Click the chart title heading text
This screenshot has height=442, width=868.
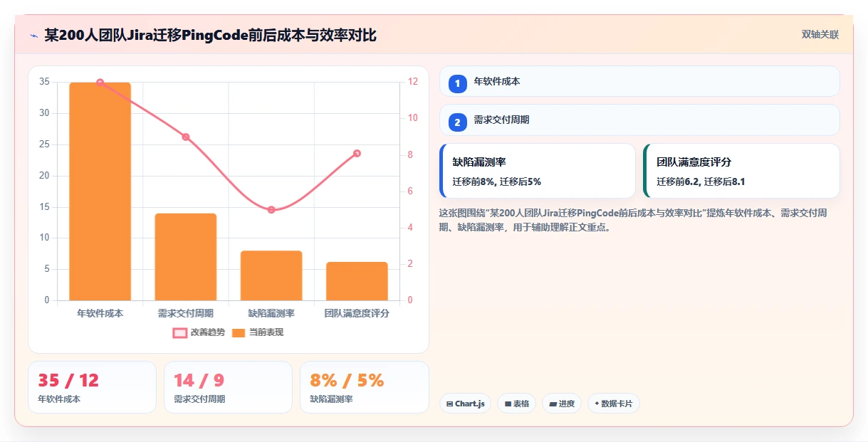210,36
